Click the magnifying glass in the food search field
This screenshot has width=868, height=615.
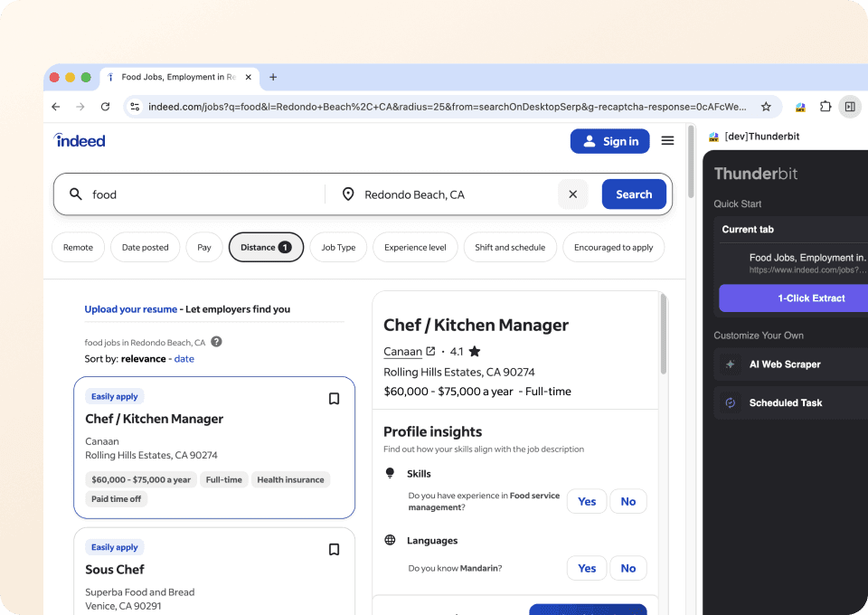click(x=76, y=194)
